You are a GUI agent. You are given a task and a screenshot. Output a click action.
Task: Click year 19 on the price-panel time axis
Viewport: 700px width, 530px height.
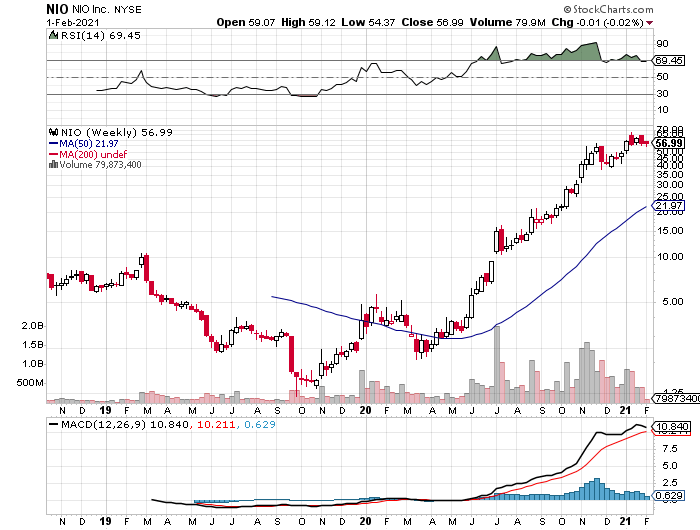(x=105, y=410)
